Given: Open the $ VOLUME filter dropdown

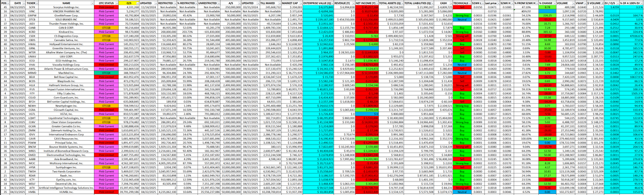Looking at the screenshot, I should (602, 3).
